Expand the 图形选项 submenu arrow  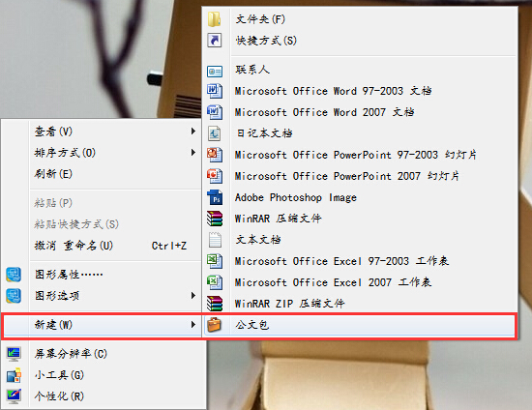(193, 295)
